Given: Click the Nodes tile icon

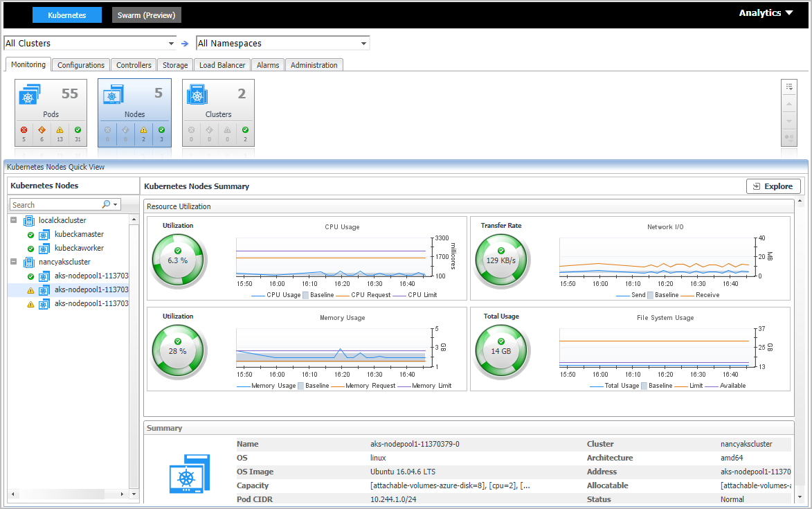Looking at the screenshot, I should click(114, 94).
